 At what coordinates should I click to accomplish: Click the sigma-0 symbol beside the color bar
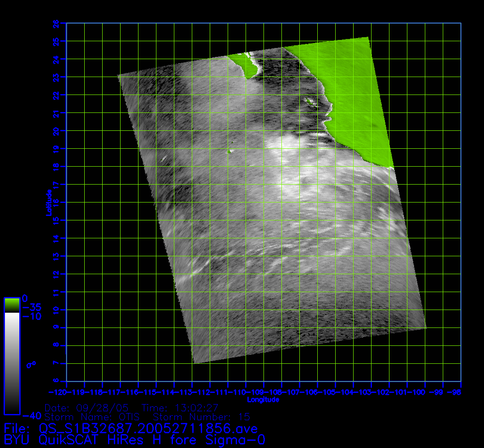click(x=31, y=365)
